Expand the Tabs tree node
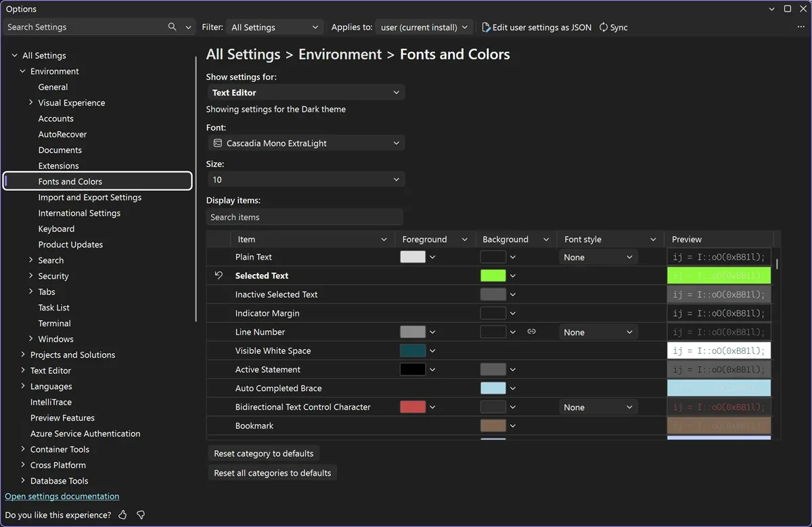 pos(31,292)
